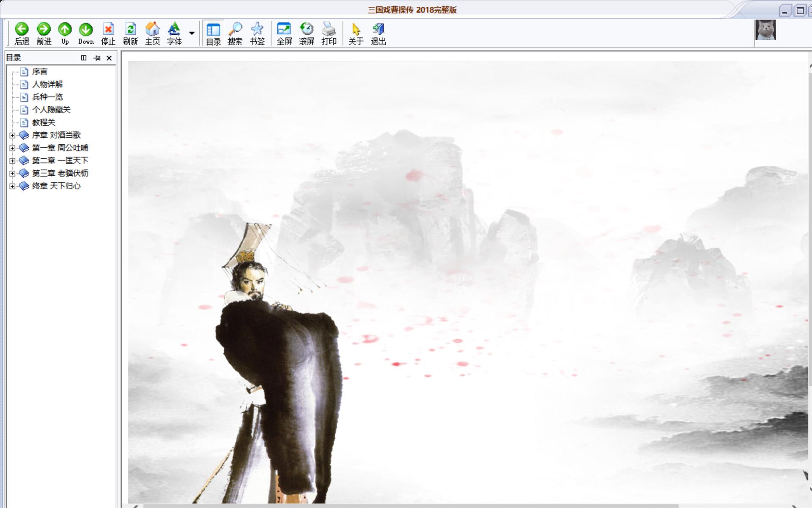Open the 书签 (Bookmarks) star icon

(x=257, y=29)
